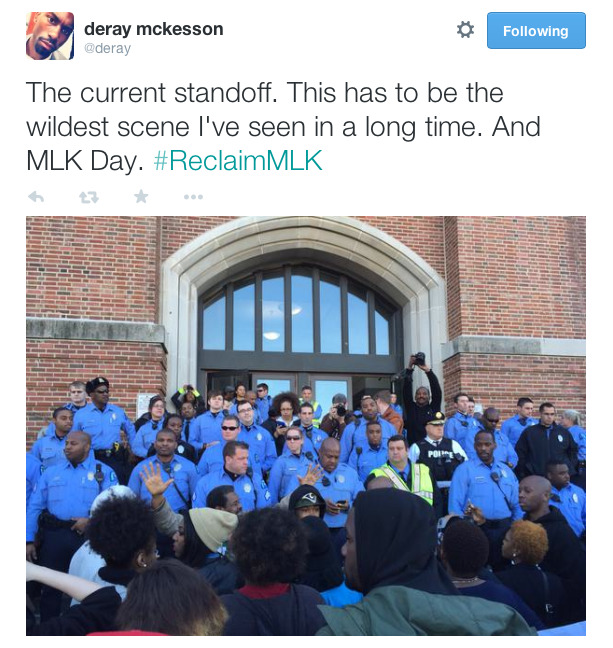
Task: Click the tweet text about the standoff
Action: coord(283,126)
